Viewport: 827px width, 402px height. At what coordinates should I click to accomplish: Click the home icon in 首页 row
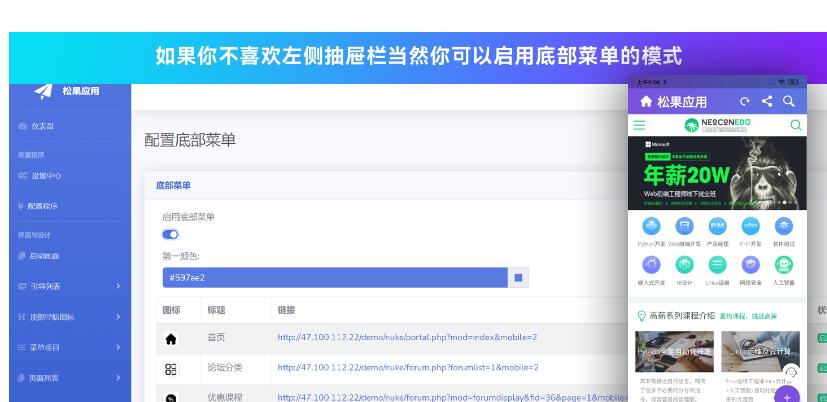point(171,339)
